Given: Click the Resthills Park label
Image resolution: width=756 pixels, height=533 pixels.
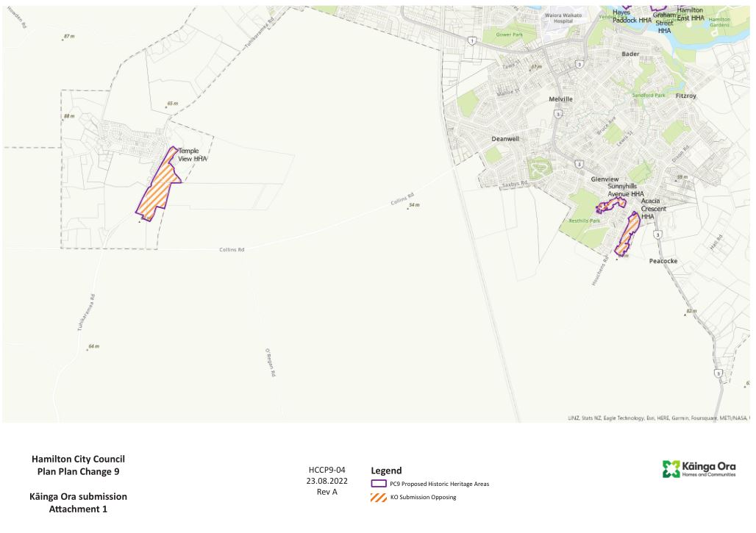Looking at the screenshot, I should 585,221.
